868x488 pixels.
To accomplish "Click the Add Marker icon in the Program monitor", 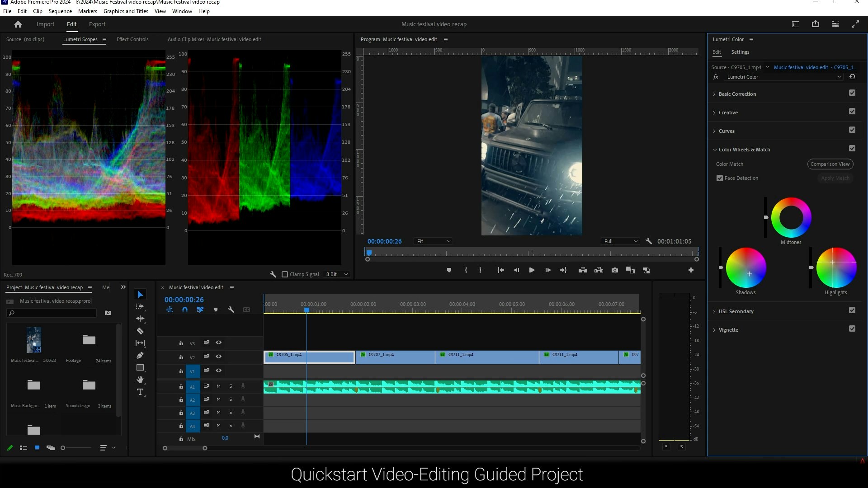I will point(449,270).
